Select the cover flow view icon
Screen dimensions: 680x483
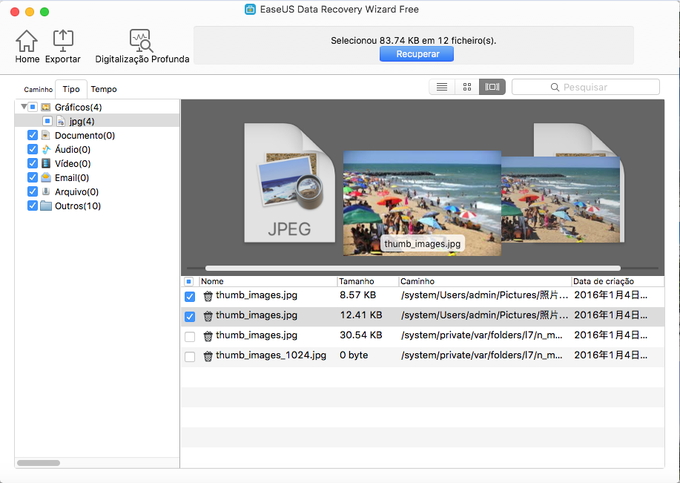(x=492, y=87)
